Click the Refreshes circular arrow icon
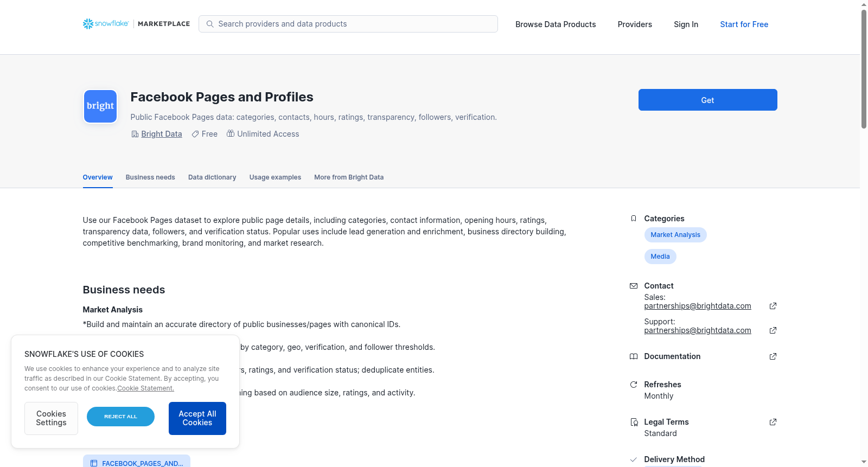This screenshot has width=868, height=467. [x=634, y=385]
